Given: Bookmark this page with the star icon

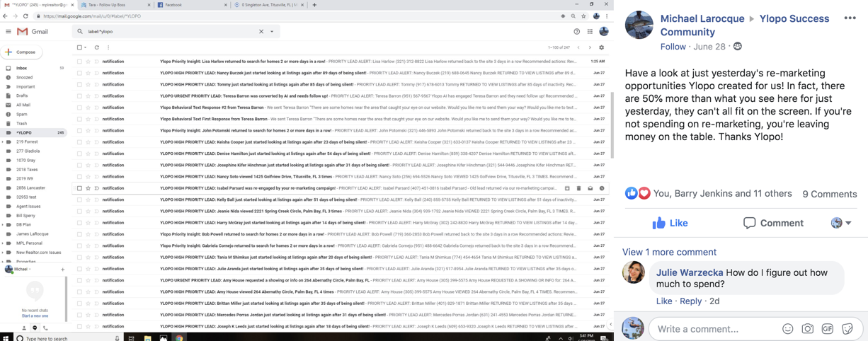Looking at the screenshot, I should (583, 16).
